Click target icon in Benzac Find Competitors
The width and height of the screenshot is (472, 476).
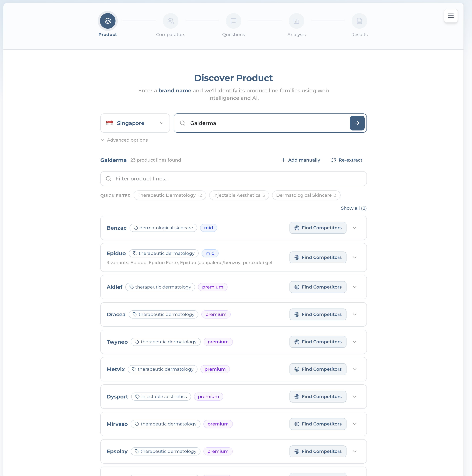pos(297,228)
